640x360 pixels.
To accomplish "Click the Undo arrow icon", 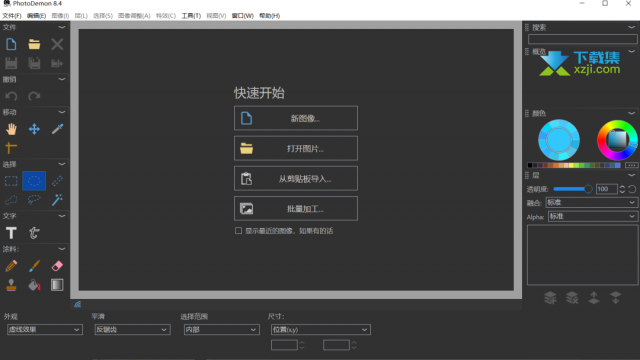I will [11, 96].
